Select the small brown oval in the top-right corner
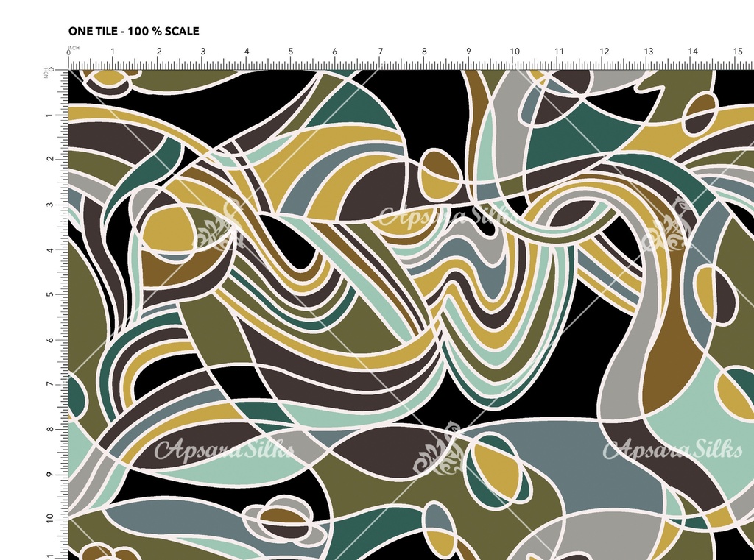This screenshot has width=754, height=560. [700, 113]
